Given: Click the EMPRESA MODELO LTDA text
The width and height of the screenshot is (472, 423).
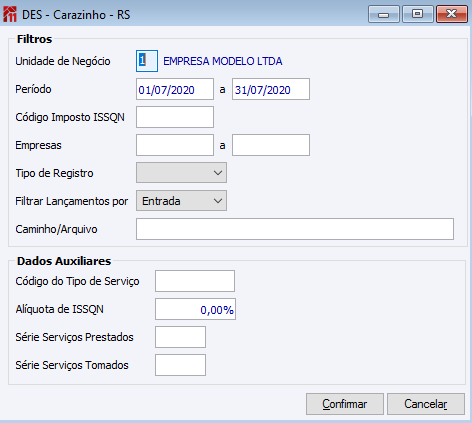Looking at the screenshot, I should pyautogui.click(x=223, y=61).
